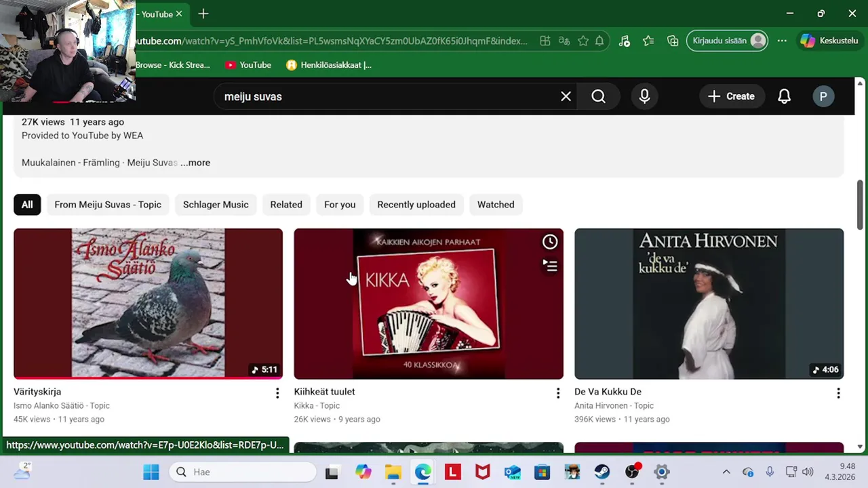Image resolution: width=868 pixels, height=488 pixels.
Task: Open Copilot Keskustelu button
Action: [x=829, y=41]
